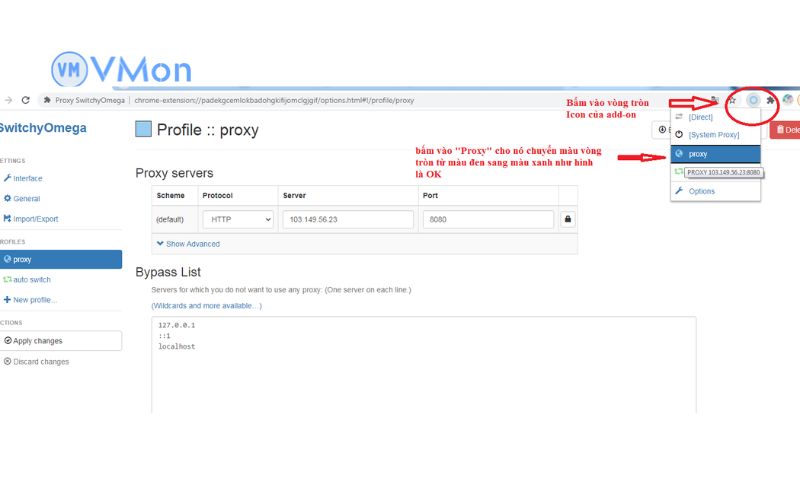The image size is (800, 500).
Task: Click Apply changes button
Action: coord(61,341)
